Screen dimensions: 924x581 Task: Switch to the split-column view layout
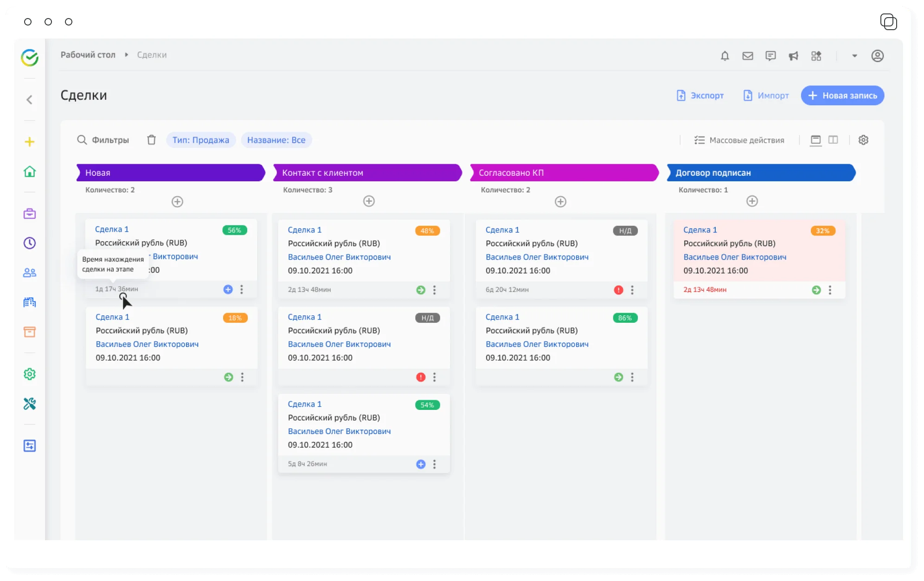(x=833, y=140)
